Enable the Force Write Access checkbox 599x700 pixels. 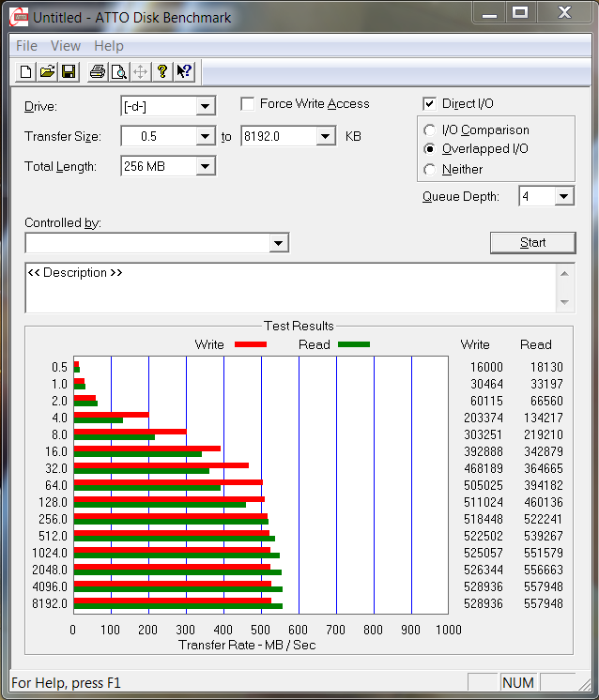[248, 104]
